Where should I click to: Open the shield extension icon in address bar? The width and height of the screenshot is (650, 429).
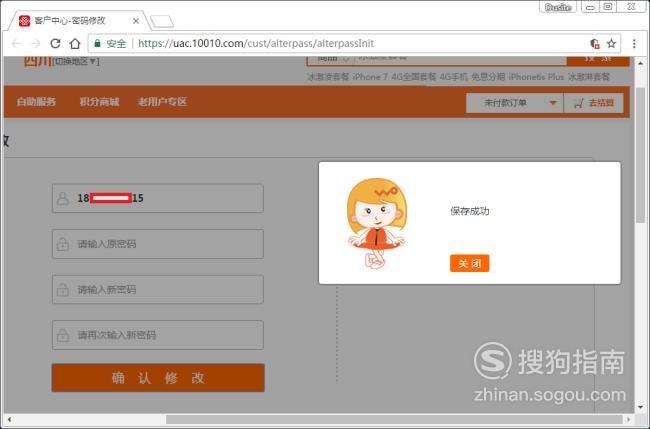tap(594, 44)
